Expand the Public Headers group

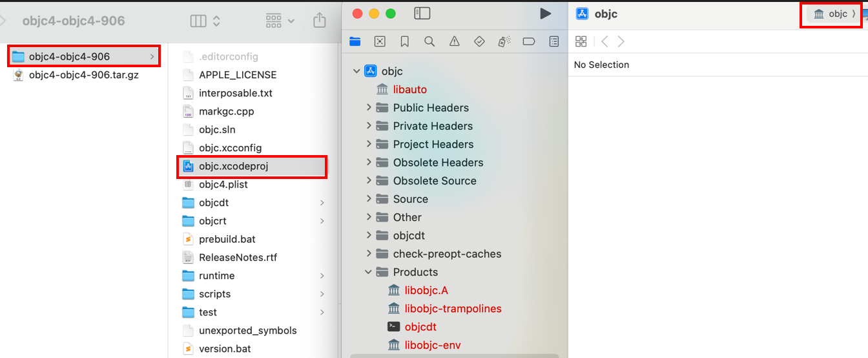point(369,107)
